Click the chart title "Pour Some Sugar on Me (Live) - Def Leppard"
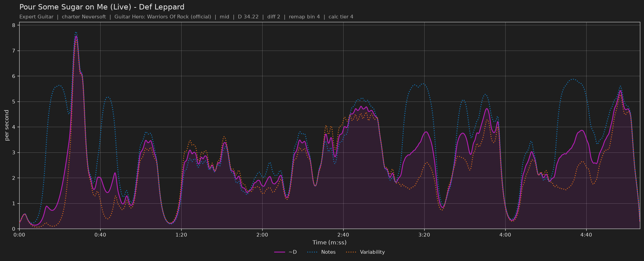 [x=102, y=7]
